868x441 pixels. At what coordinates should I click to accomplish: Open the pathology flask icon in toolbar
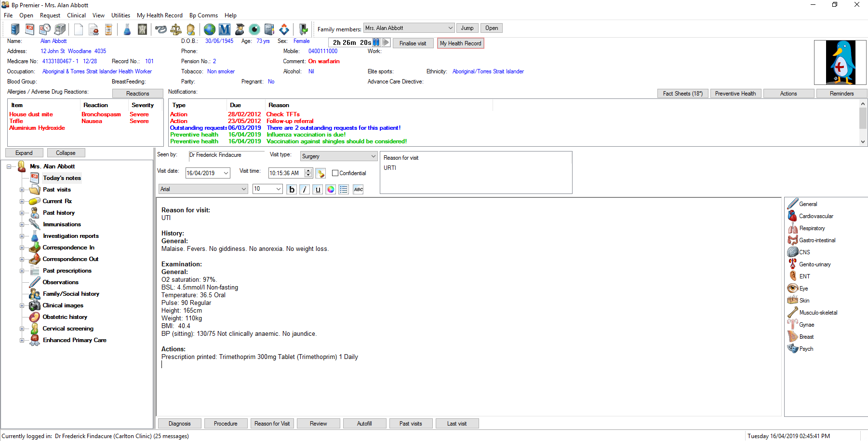click(x=127, y=29)
